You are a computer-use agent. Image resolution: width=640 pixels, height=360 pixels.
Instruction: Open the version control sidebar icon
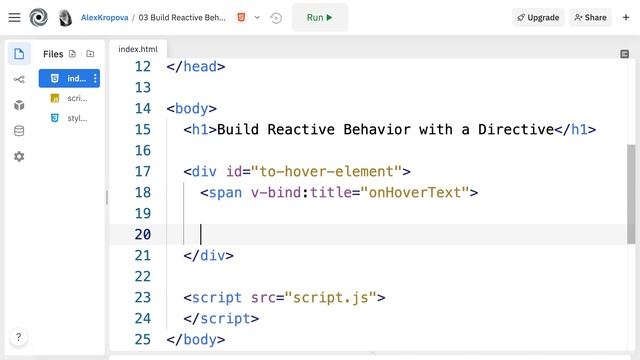click(x=19, y=79)
